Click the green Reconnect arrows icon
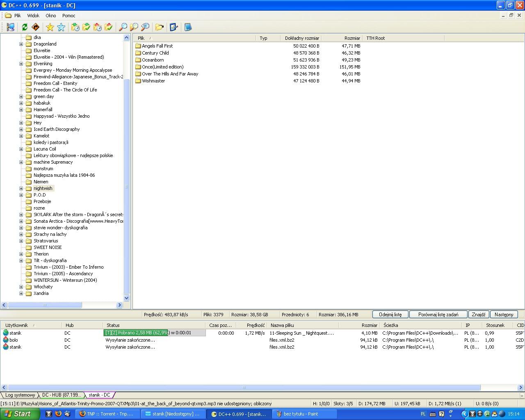 point(25,27)
